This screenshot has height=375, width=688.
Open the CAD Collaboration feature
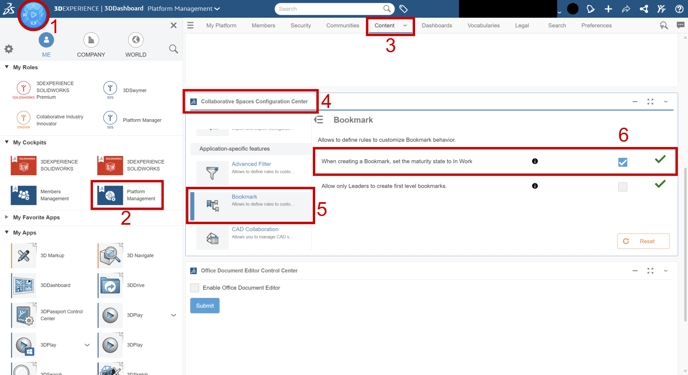tap(251, 237)
